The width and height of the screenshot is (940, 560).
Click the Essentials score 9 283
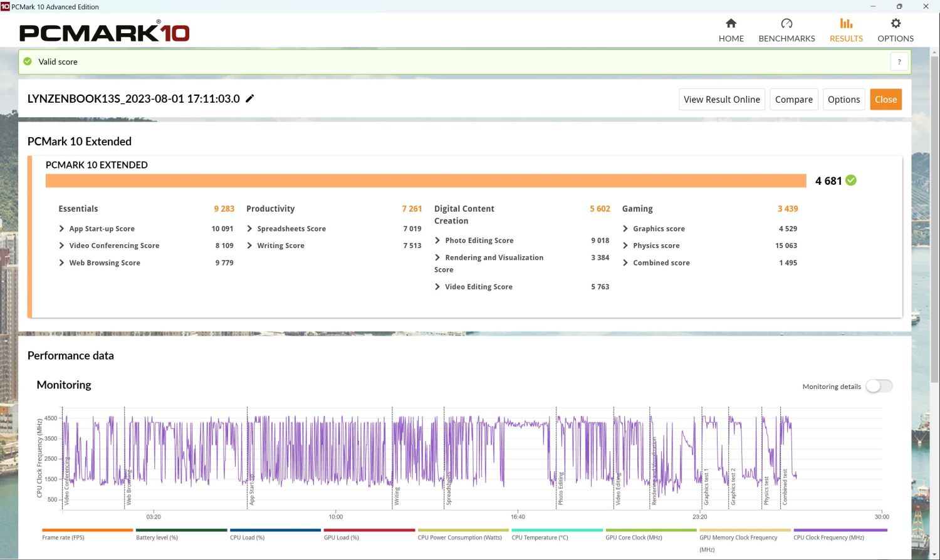tap(224, 209)
